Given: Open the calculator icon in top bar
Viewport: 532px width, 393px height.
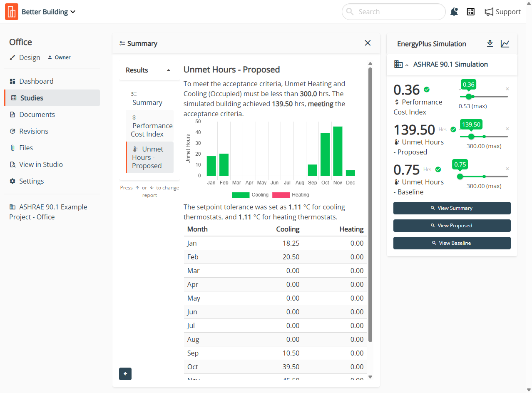Looking at the screenshot, I should click(471, 12).
